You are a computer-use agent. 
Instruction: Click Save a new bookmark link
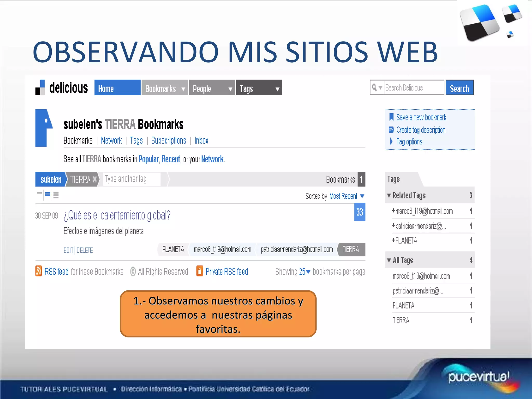(x=421, y=117)
